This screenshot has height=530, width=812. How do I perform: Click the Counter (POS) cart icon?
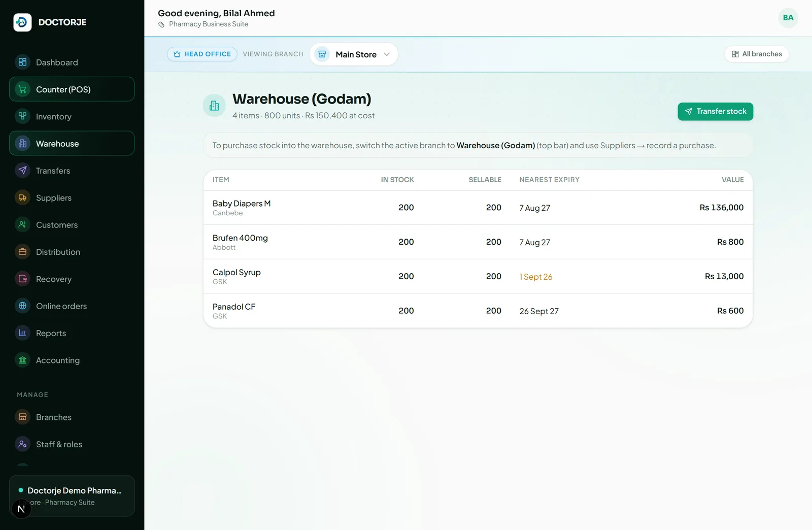(x=22, y=89)
